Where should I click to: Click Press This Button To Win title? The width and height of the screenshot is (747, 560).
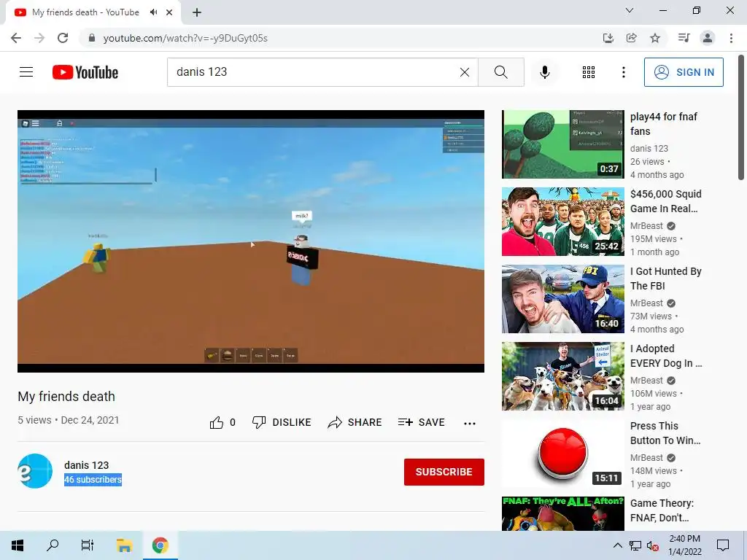(x=665, y=433)
